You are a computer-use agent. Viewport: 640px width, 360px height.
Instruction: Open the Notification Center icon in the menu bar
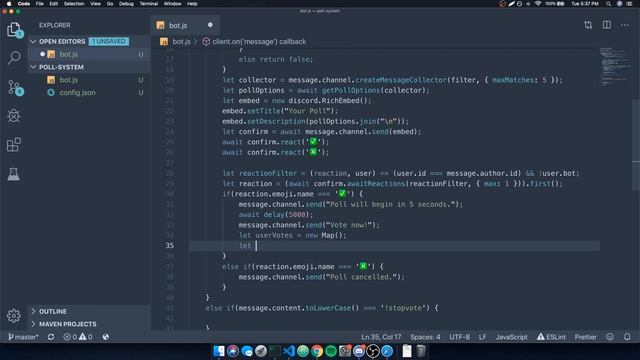[630, 4]
